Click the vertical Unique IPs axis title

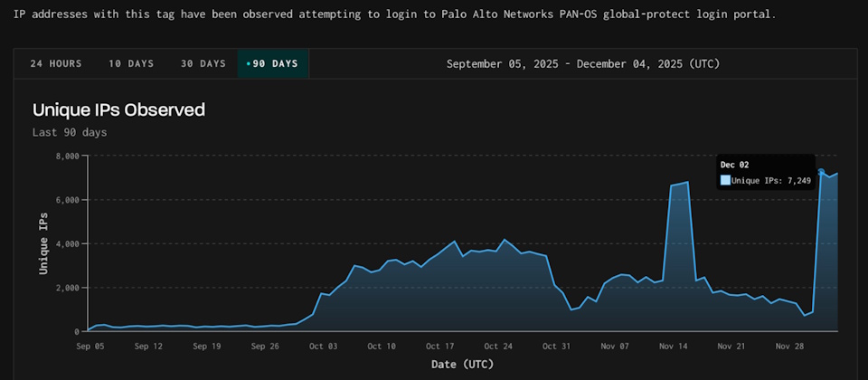coord(42,243)
